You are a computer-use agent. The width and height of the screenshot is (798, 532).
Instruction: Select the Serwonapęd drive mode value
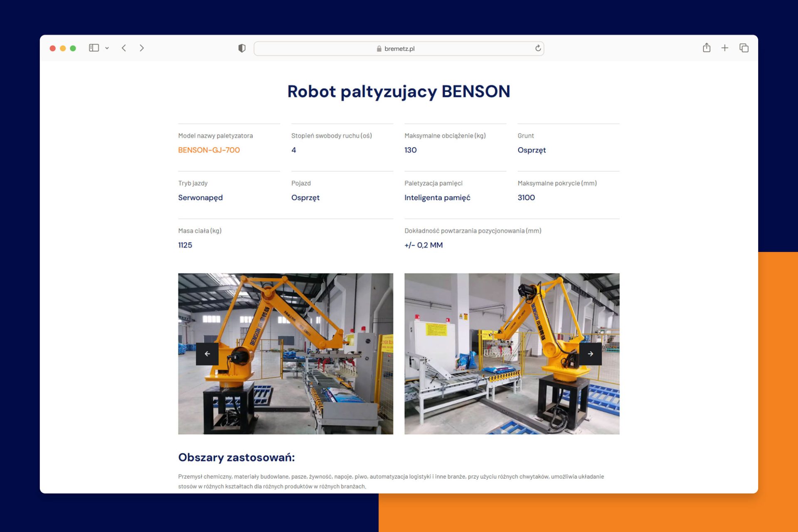pyautogui.click(x=200, y=198)
